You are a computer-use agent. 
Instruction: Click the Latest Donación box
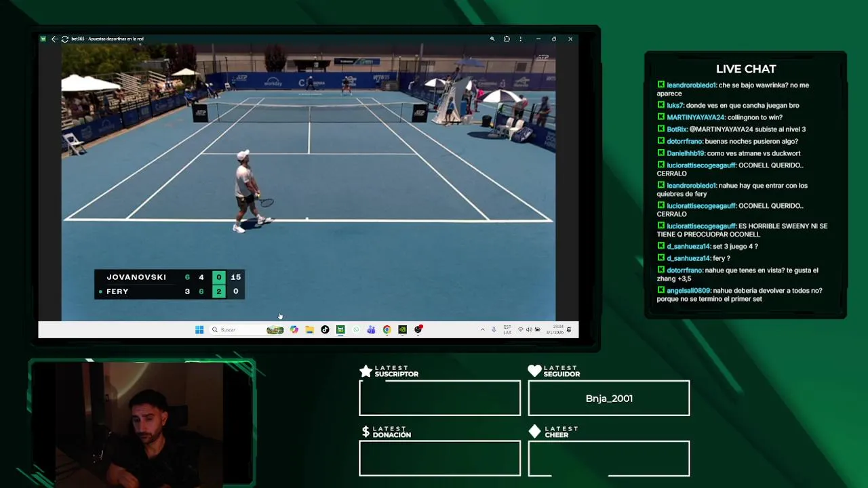439,459
